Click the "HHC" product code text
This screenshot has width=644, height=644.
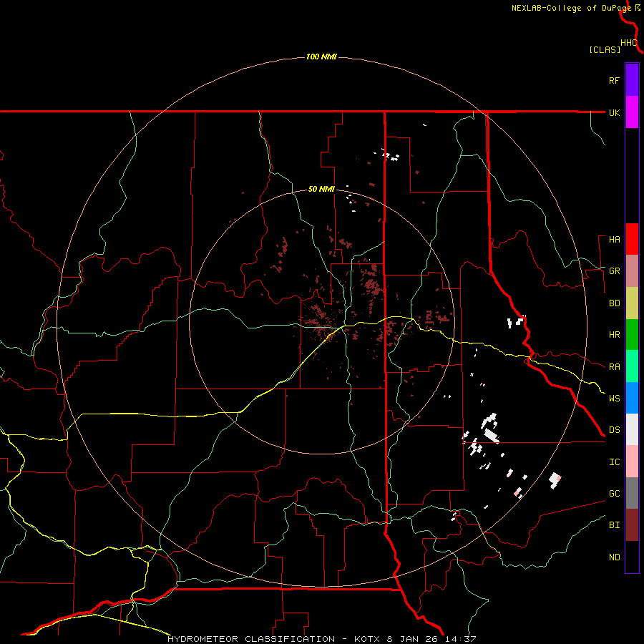click(629, 43)
